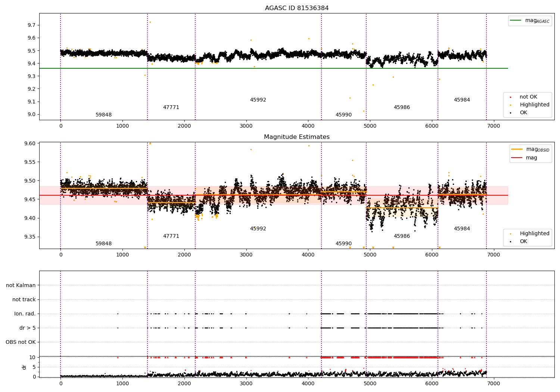The image size is (560, 392).
Task: Click the rotated 'dr' y-axis label
Action: click(x=24, y=367)
